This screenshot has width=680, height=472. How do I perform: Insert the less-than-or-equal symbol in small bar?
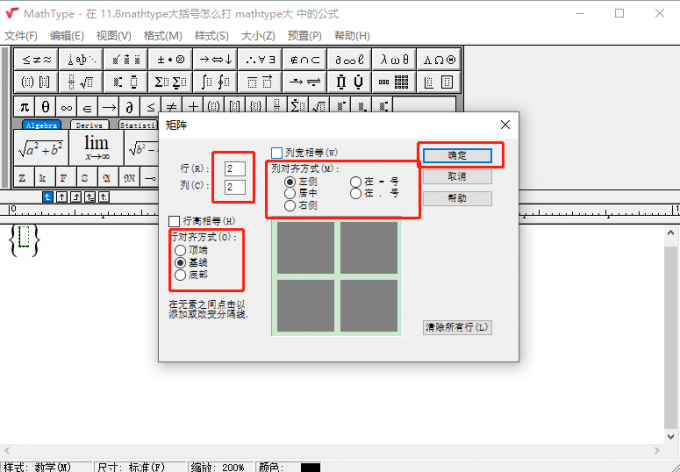(150, 107)
